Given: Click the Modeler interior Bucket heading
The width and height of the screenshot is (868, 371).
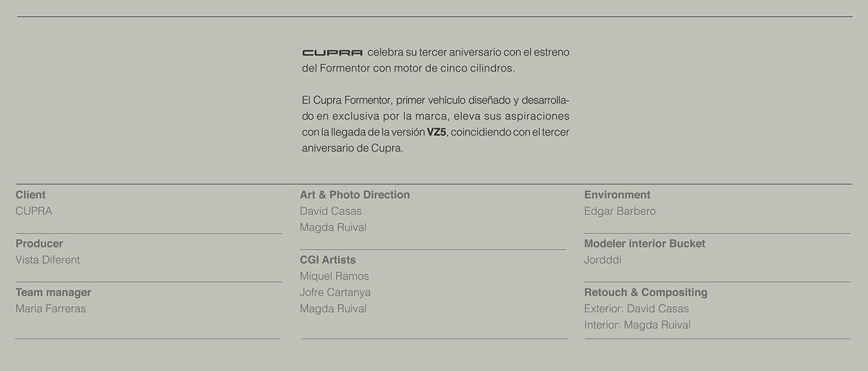Looking at the screenshot, I should 644,243.
